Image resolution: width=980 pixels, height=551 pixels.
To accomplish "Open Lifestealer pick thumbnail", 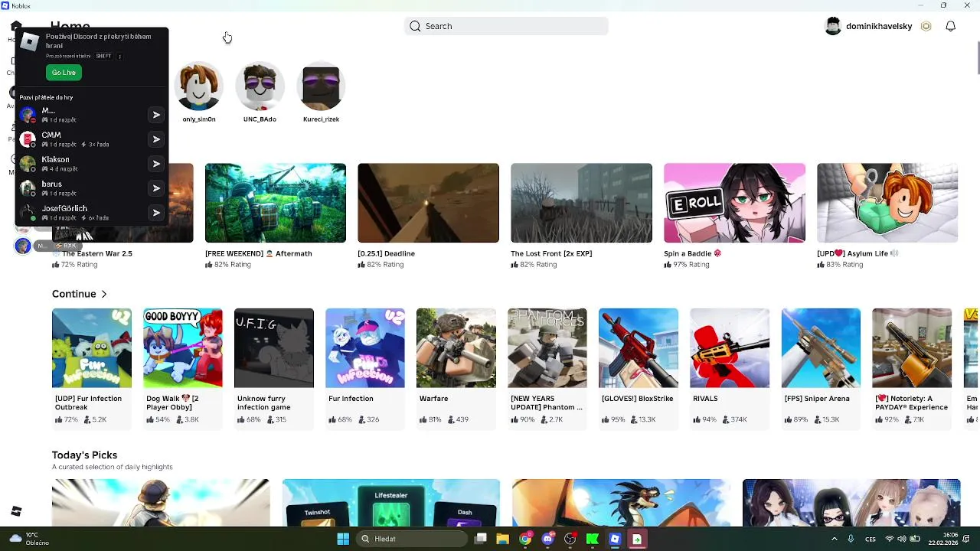I will (391, 503).
